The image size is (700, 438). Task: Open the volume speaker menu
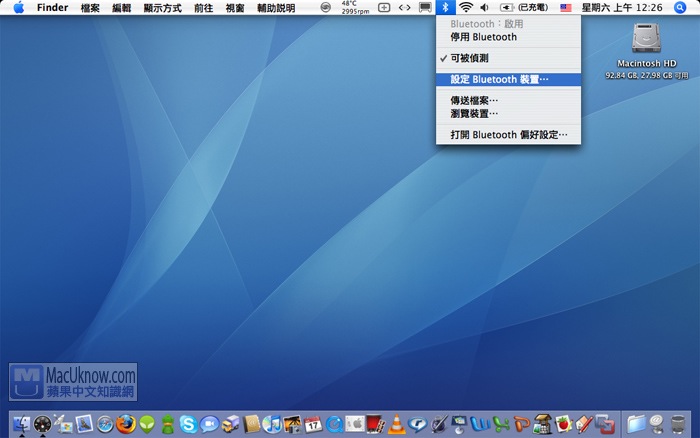tap(484, 8)
